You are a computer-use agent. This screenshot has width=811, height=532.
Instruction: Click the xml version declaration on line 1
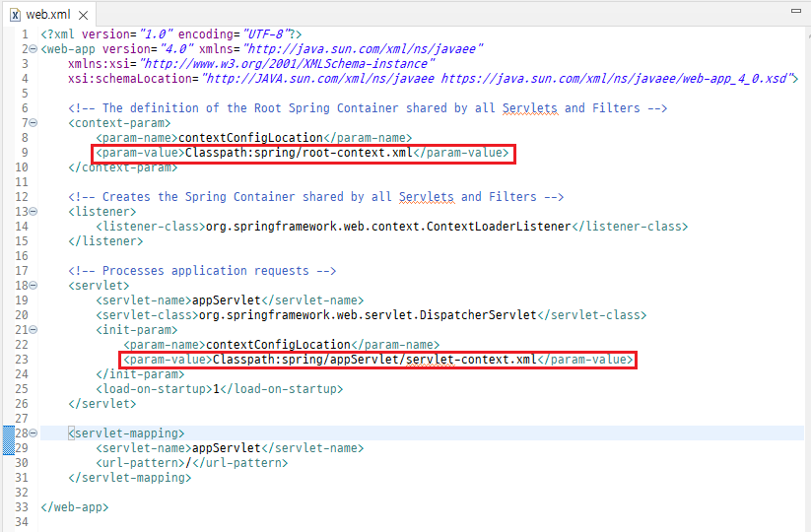[x=171, y=34]
